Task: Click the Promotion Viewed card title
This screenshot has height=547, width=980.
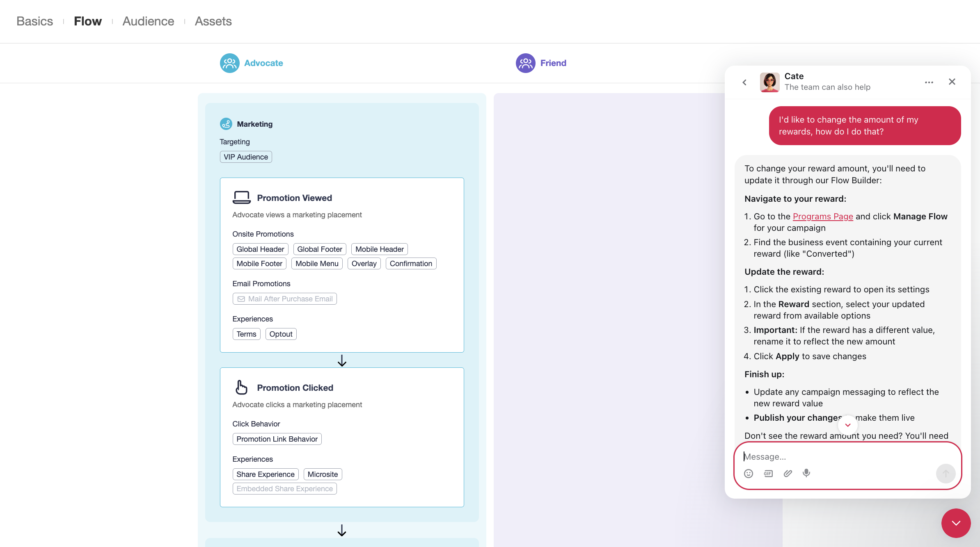Action: tap(294, 198)
